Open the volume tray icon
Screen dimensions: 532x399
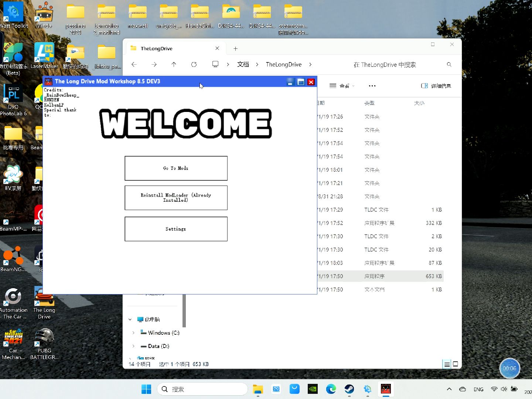(504, 389)
